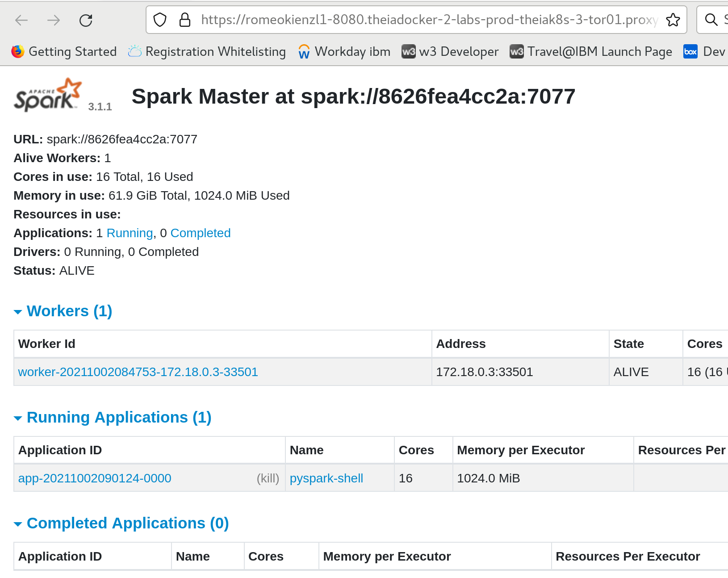Image resolution: width=728 pixels, height=578 pixels.
Task: Collapse the Completed Applications section arrow
Action: coord(18,524)
